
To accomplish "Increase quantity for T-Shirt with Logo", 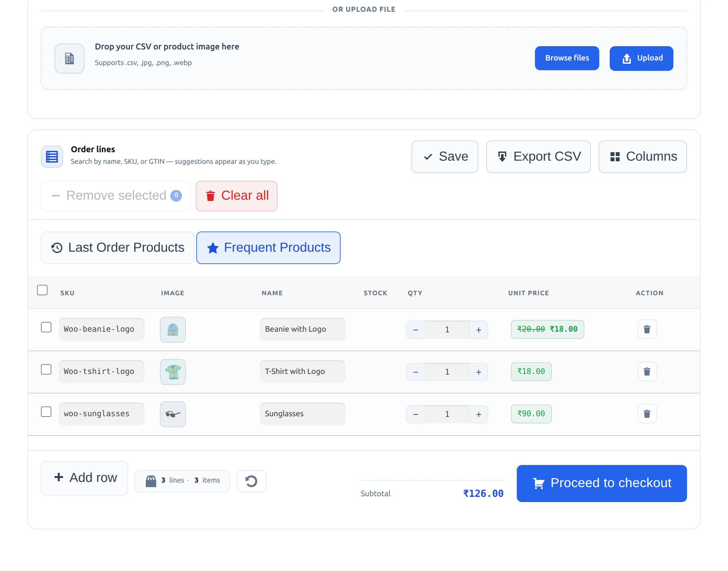I will (478, 372).
